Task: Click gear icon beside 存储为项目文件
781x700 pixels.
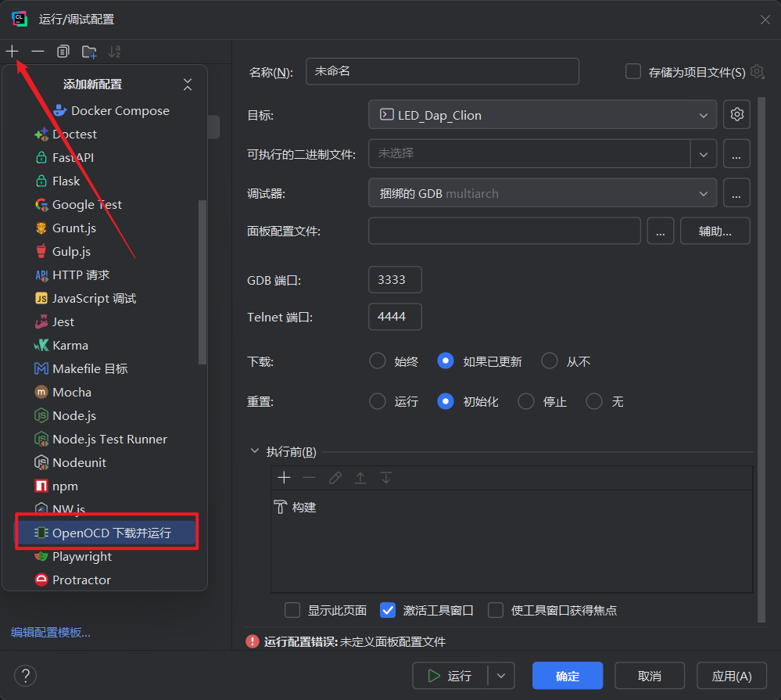Action: 757,71
